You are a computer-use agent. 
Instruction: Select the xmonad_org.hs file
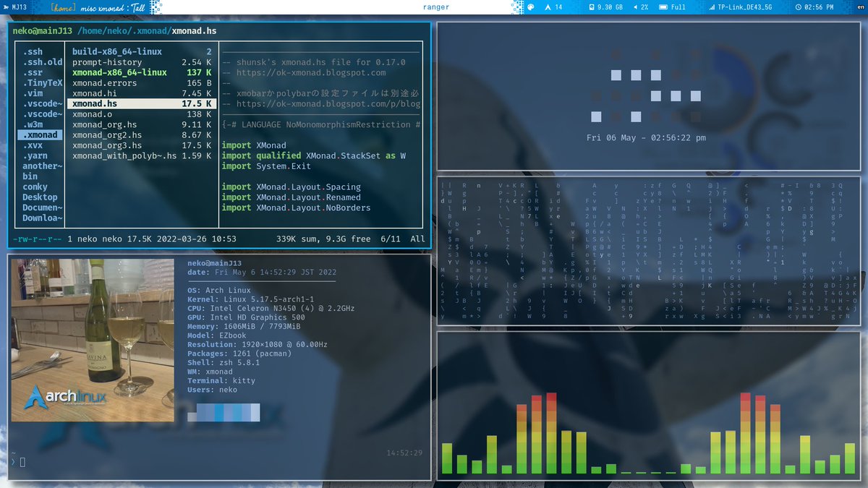click(x=142, y=124)
